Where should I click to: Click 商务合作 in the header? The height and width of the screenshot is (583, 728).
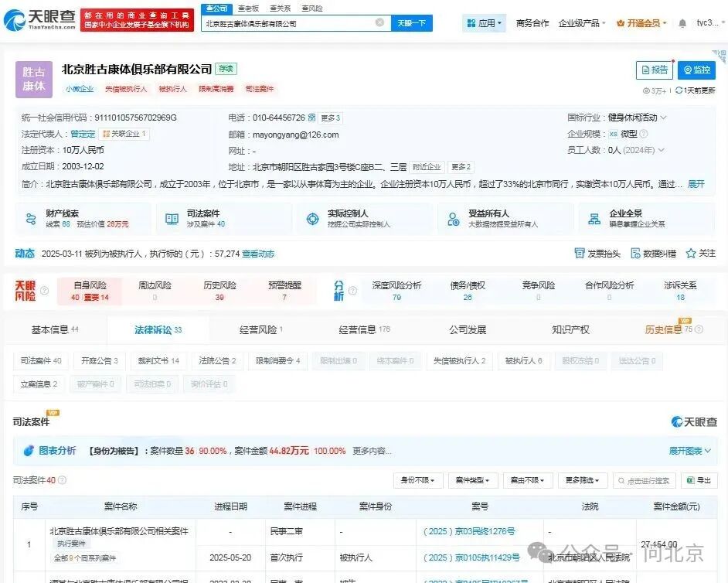tap(532, 23)
